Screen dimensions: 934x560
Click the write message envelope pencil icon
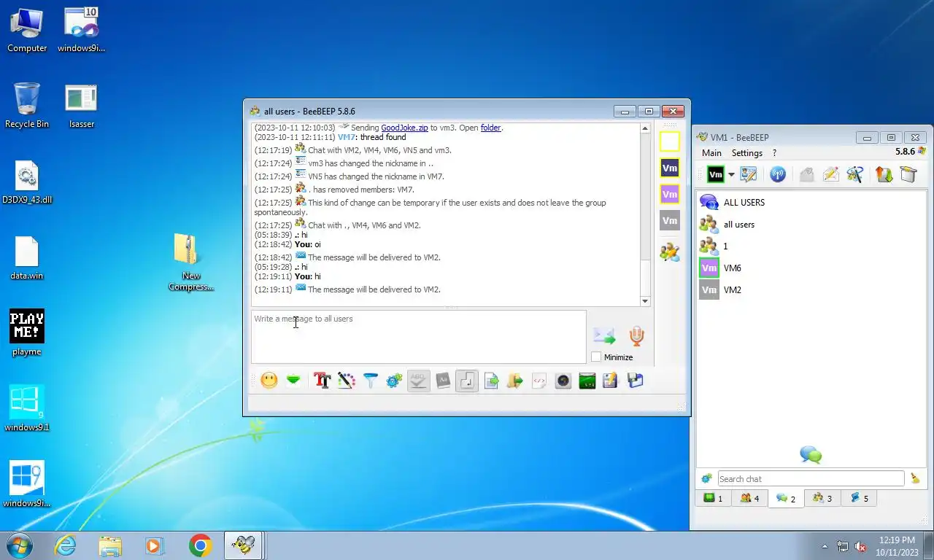830,174
